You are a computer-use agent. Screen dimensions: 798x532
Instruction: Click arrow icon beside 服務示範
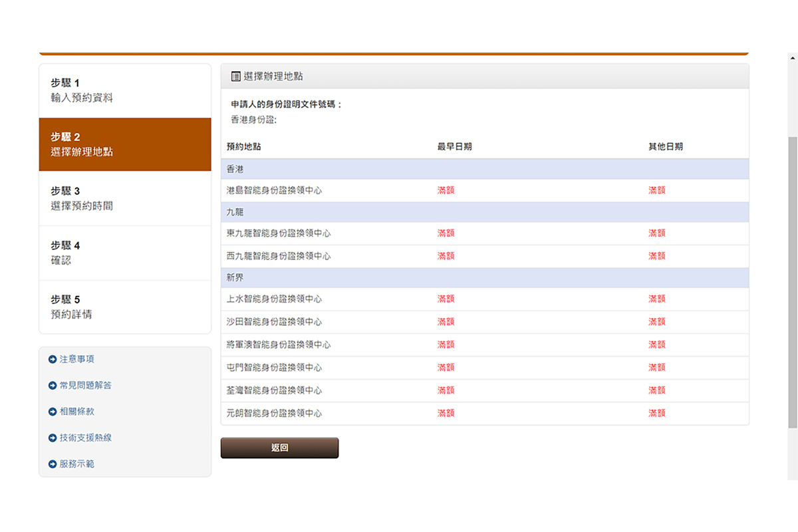(x=53, y=464)
